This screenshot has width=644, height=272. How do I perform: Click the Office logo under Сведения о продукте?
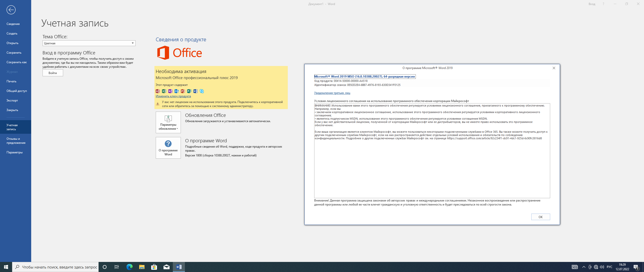(x=179, y=53)
